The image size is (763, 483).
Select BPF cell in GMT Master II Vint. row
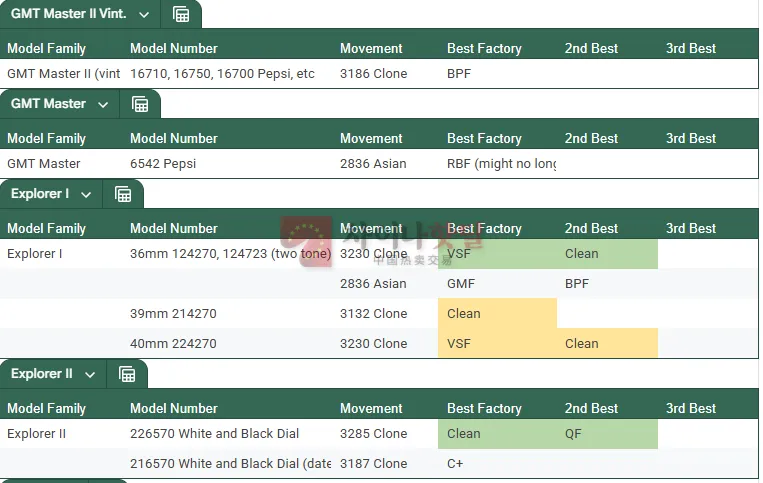459,74
